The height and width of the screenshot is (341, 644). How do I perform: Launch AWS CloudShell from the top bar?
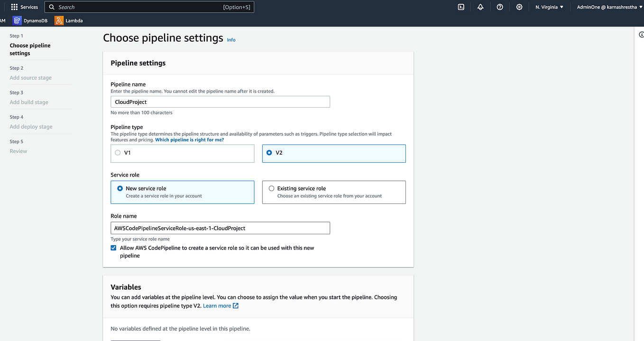(x=460, y=7)
